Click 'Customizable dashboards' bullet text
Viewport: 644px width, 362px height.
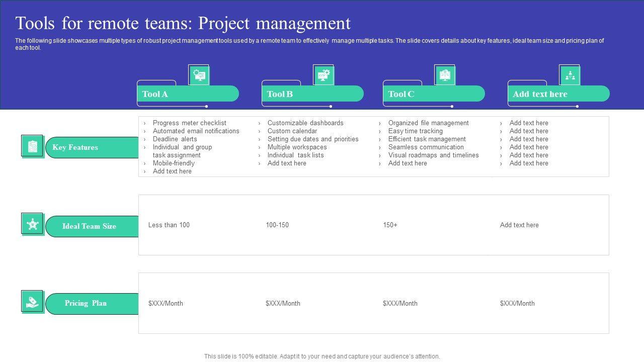click(305, 123)
